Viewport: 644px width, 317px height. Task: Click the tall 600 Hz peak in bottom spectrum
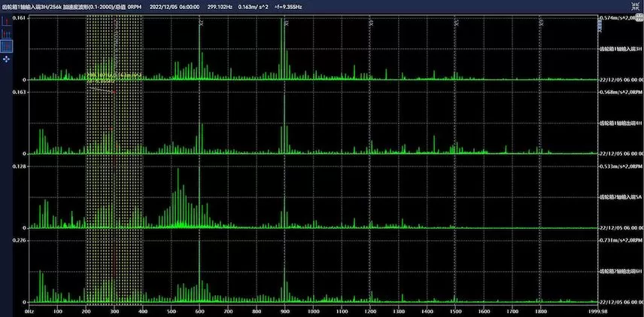coord(199,271)
